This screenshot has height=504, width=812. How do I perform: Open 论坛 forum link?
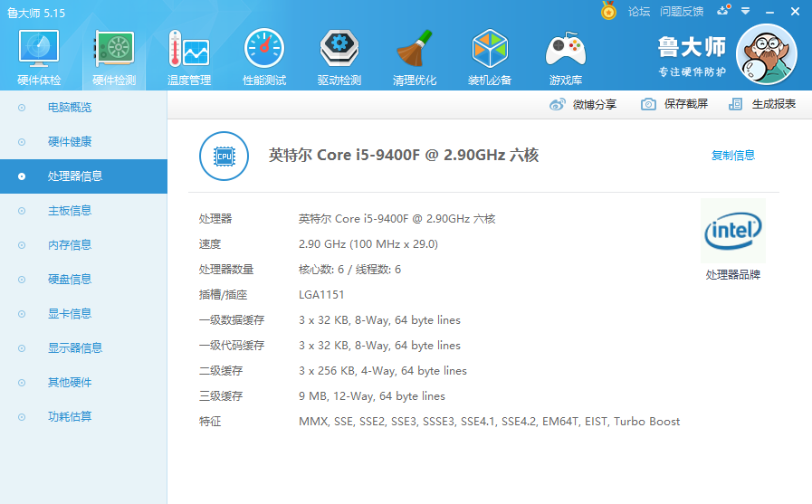point(639,12)
